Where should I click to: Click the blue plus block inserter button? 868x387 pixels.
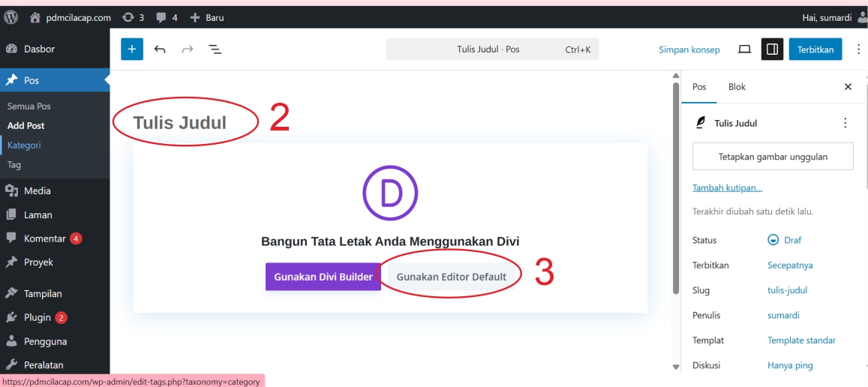(132, 49)
